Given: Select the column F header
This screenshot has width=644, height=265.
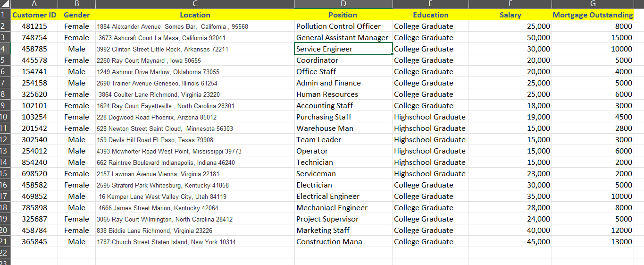Looking at the screenshot, I should (510, 4).
